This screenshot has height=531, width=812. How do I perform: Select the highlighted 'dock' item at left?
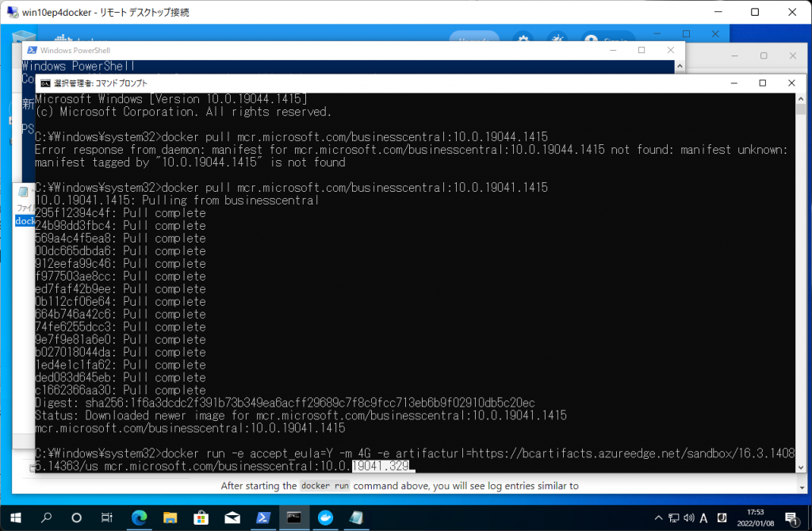click(25, 221)
